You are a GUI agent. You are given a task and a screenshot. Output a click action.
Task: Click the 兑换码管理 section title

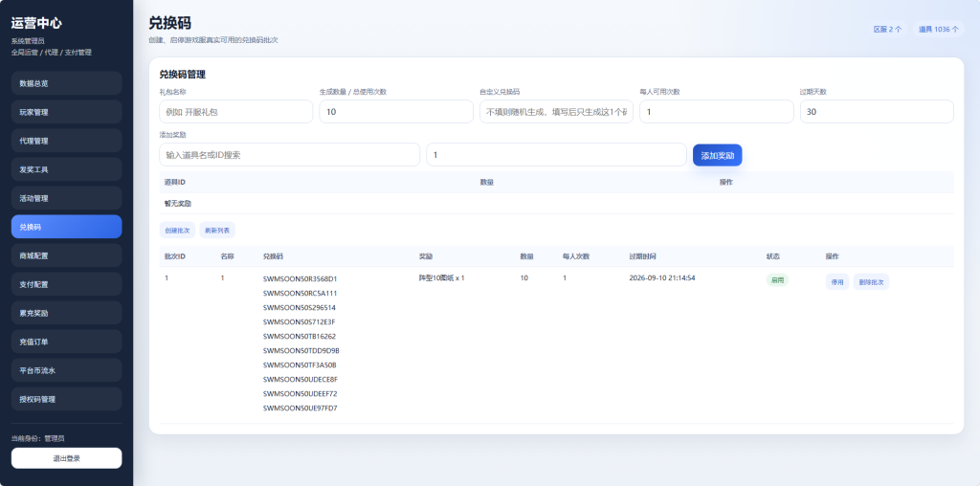(x=183, y=75)
